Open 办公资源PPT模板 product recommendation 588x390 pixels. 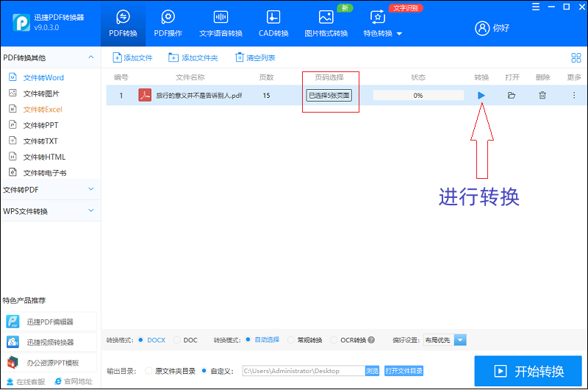tap(49, 363)
